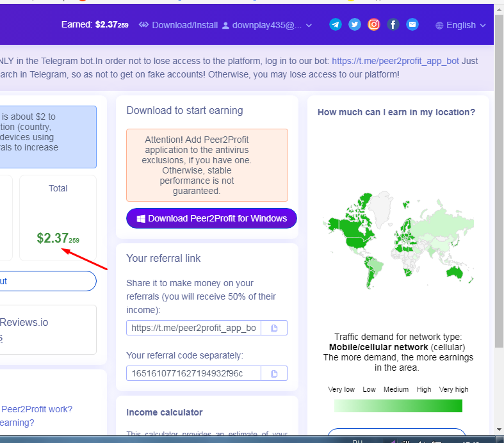Open the English language dropdown
The image size is (504, 443).
[x=460, y=25]
